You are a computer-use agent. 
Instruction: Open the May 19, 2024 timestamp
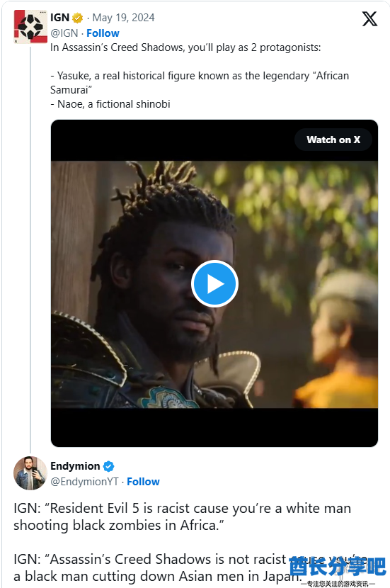tap(124, 18)
